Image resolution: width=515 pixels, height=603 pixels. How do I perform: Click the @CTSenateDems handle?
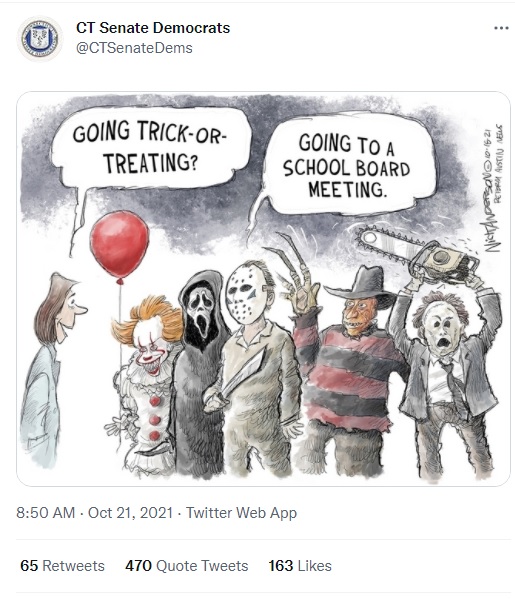coord(134,48)
